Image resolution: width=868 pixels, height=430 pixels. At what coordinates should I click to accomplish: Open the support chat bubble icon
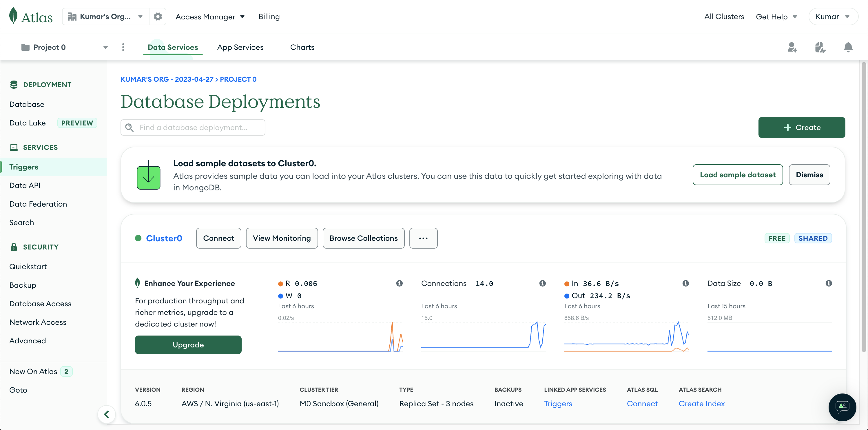(842, 407)
